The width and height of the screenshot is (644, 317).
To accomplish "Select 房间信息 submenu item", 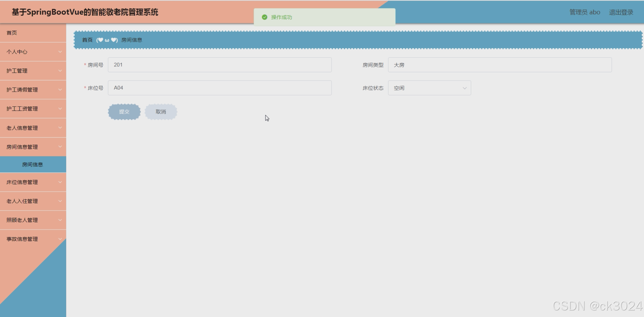I will tap(32, 164).
